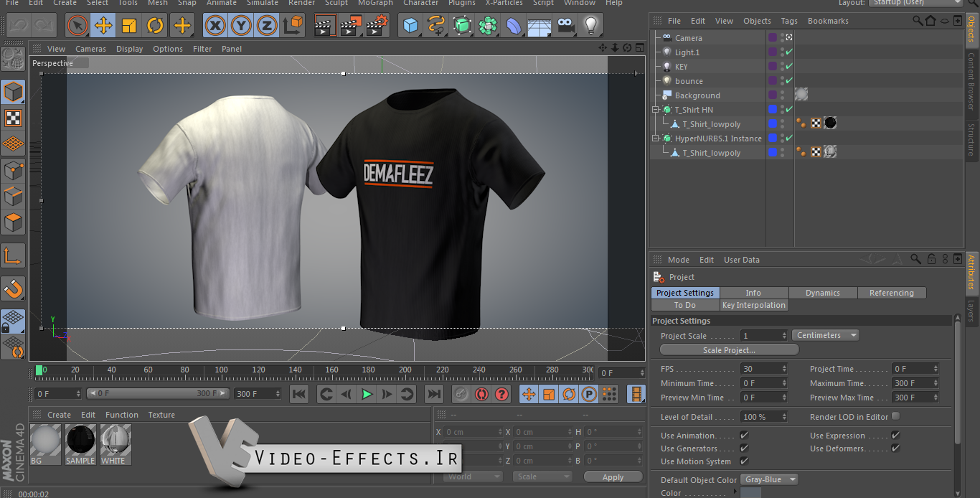Open the Bookmarks menu in Object Manager

828,21
